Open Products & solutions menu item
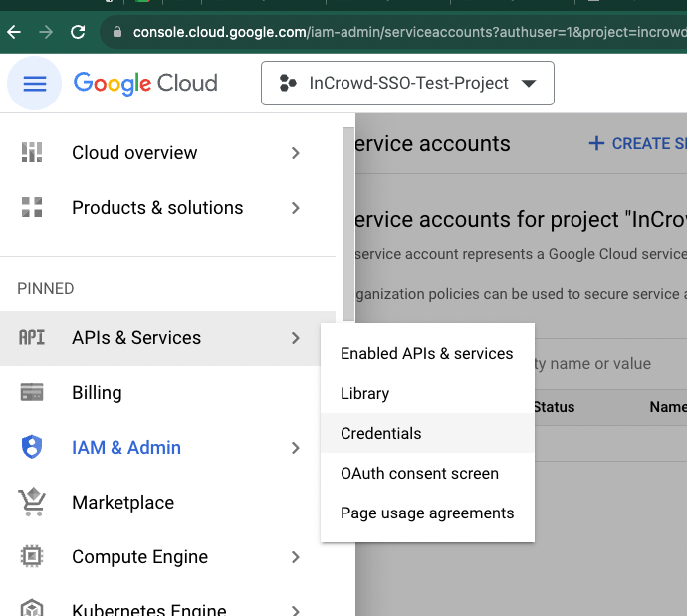 click(167, 208)
